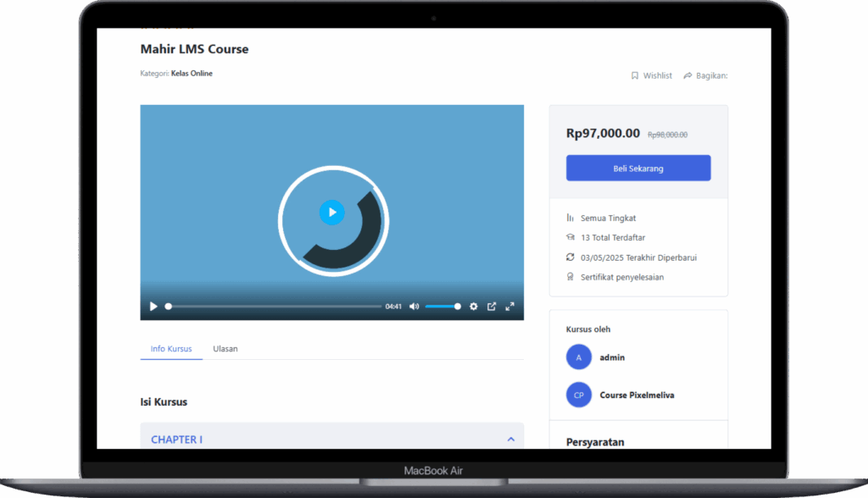This screenshot has height=498, width=868.
Task: Click the admin avatar circle labeled A
Action: point(579,357)
